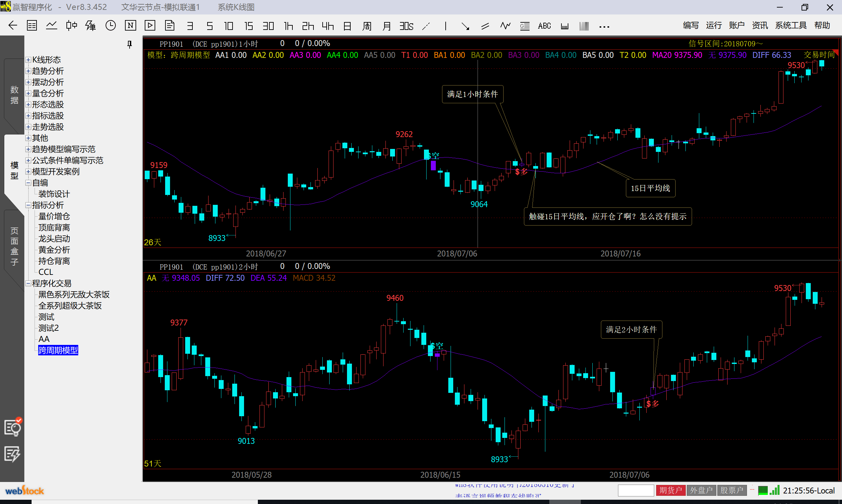Click the back arrow toolbar icon
The width and height of the screenshot is (842, 504).
[12, 25]
